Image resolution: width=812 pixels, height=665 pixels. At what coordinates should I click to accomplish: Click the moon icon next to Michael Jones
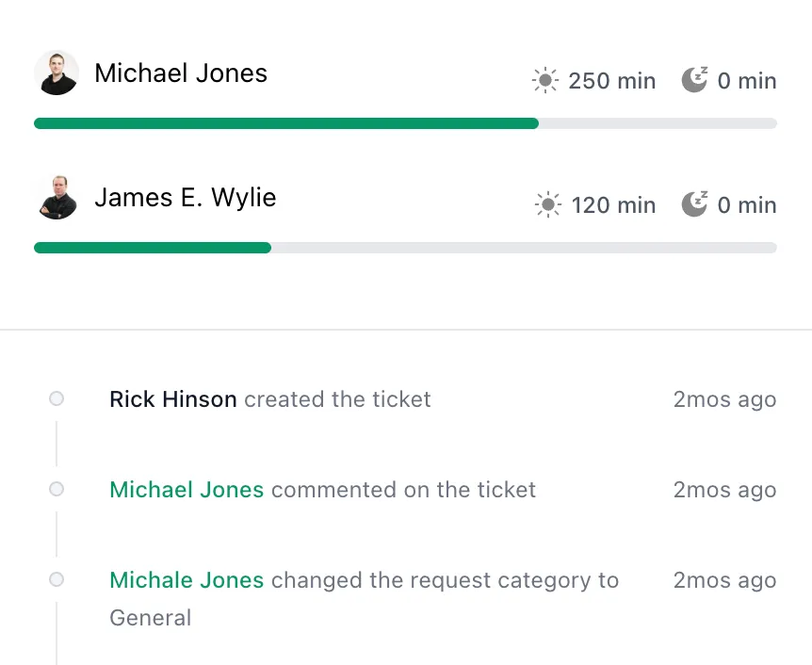[694, 79]
